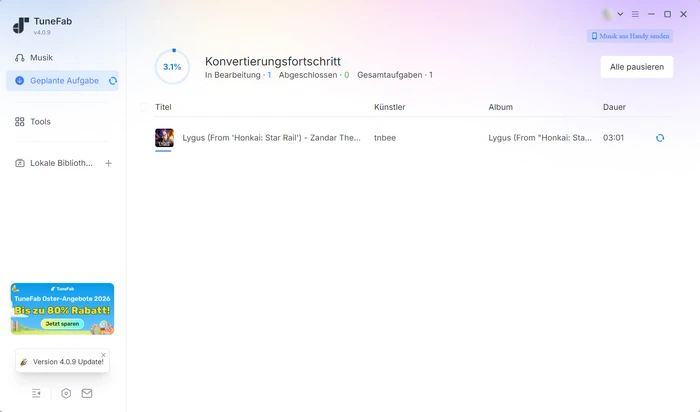Click the mail feedback icon
The width and height of the screenshot is (700, 412).
click(87, 393)
